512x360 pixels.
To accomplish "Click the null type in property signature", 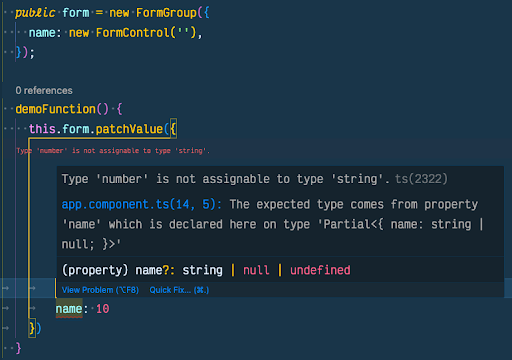I will [256, 270].
